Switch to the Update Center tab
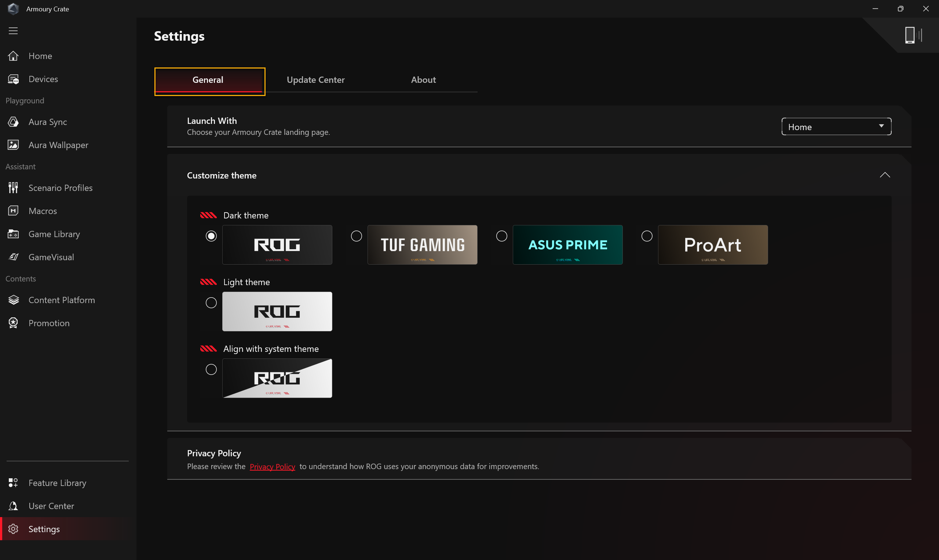Viewport: 939px width, 560px height. (316, 80)
